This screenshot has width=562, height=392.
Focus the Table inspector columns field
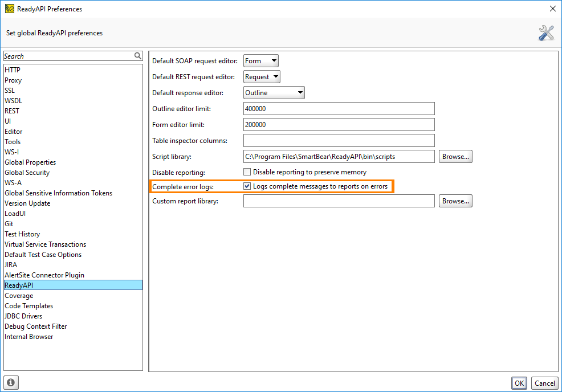339,141
